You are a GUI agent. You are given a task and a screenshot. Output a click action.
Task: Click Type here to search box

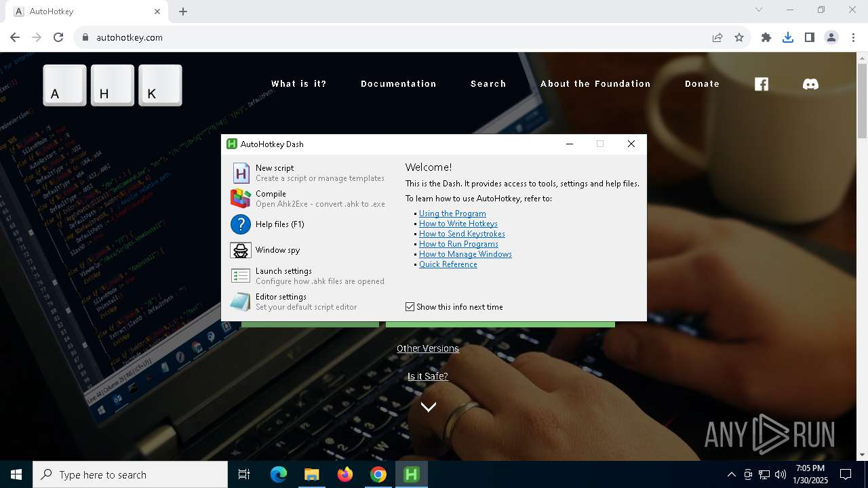click(130, 474)
